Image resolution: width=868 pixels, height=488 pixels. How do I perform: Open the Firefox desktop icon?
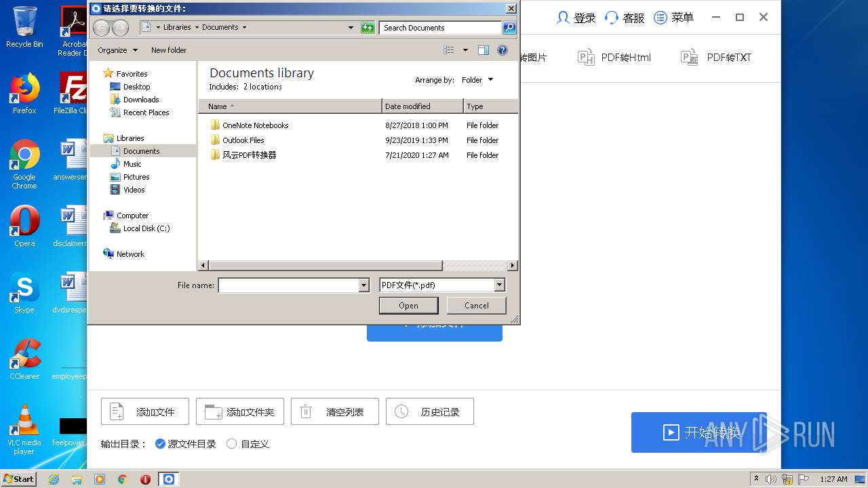tap(24, 94)
